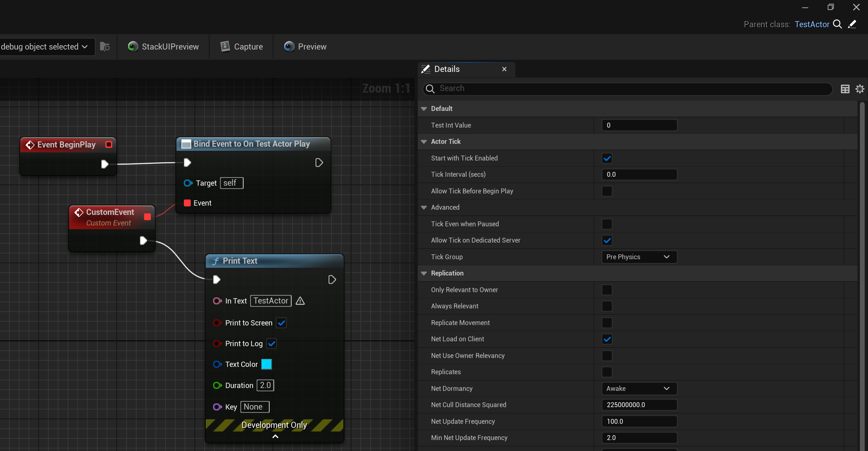Open Details panel settings gear
Viewport: 868px width, 451px height.
pos(860,89)
